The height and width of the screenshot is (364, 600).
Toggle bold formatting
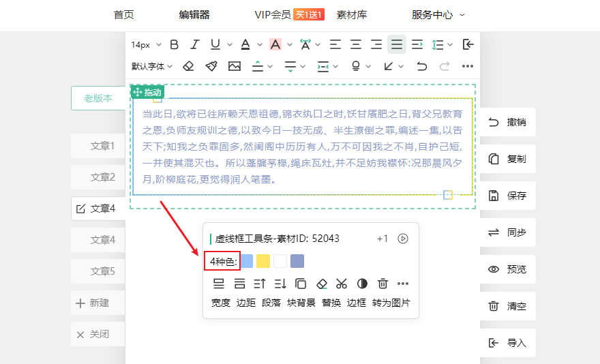174,45
